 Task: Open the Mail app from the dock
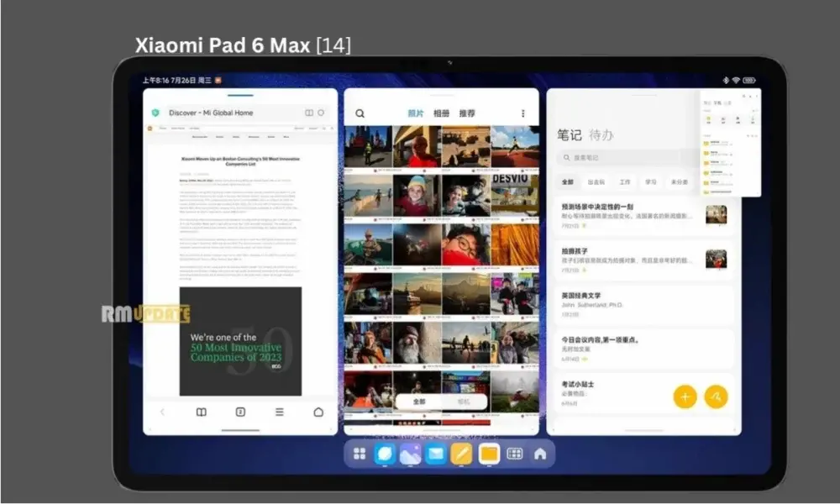(x=434, y=454)
